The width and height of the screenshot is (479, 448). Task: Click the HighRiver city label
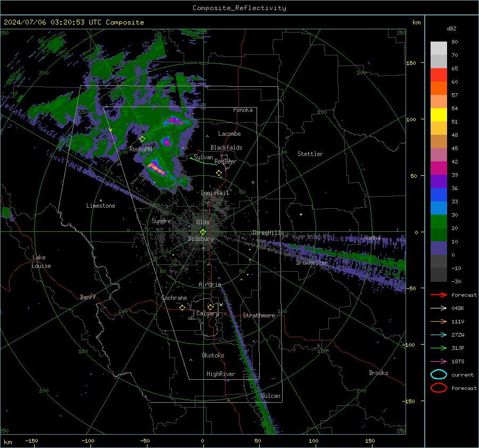pos(221,374)
